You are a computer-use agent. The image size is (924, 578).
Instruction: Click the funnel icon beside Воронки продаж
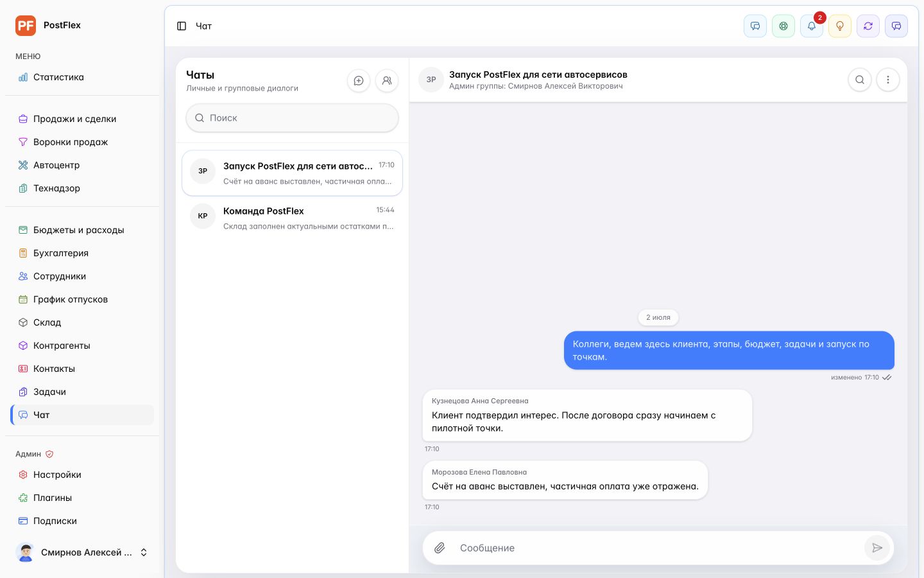coord(23,142)
